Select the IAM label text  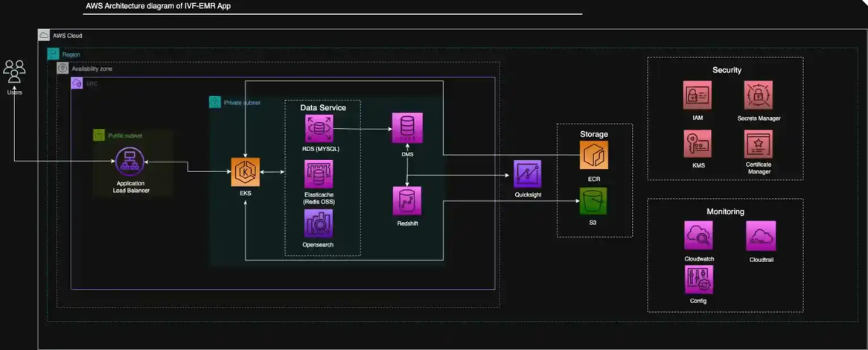pos(697,118)
